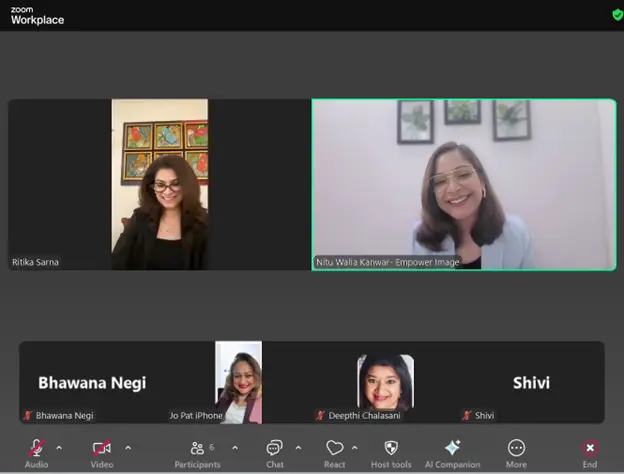Expand the audio options chevron

pos(59,447)
